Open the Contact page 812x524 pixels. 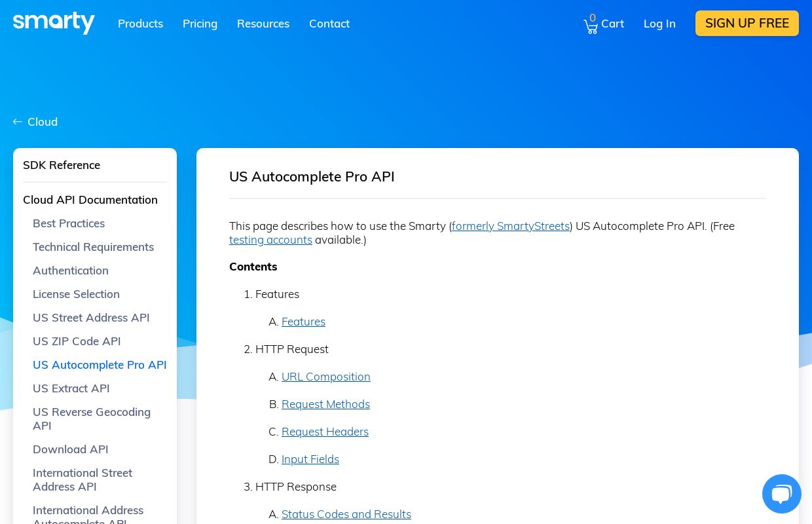pos(329,24)
